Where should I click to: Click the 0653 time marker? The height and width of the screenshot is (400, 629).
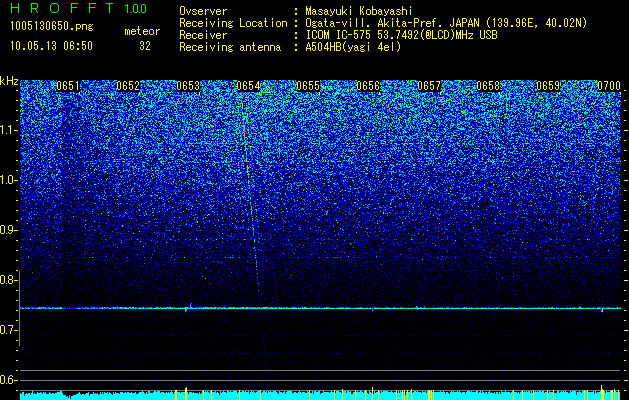coord(188,86)
